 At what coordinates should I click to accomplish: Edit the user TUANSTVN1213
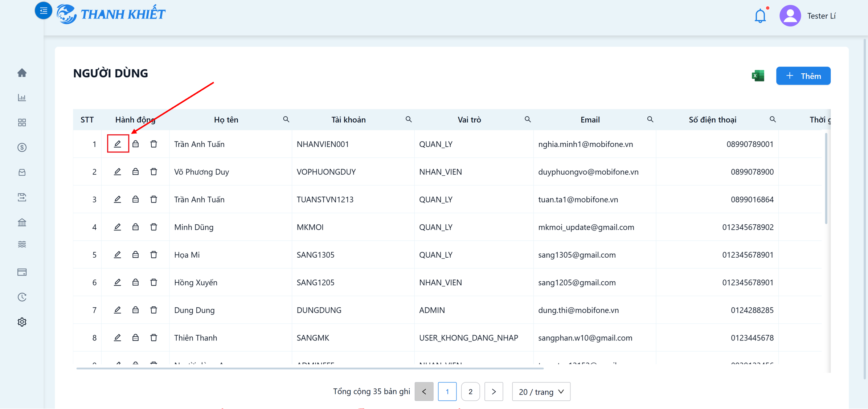tap(118, 199)
